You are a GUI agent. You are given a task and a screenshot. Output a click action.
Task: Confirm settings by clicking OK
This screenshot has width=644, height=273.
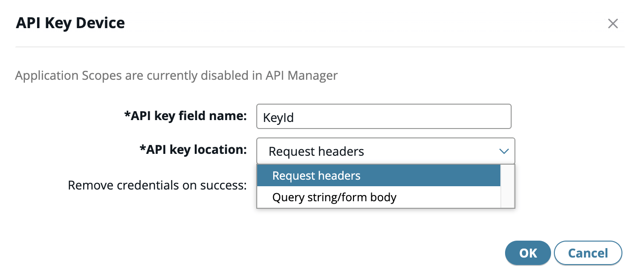pos(528,253)
